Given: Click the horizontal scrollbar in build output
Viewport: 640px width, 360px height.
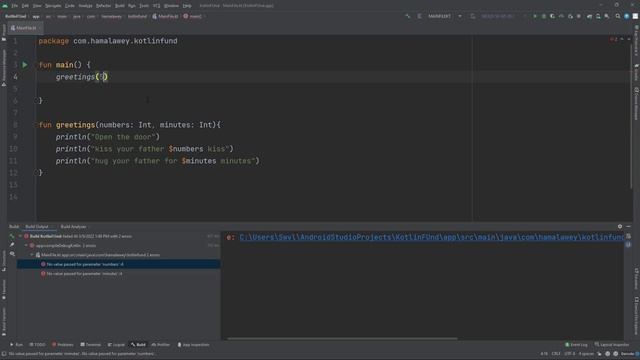Looking at the screenshot, I should point(342,338).
